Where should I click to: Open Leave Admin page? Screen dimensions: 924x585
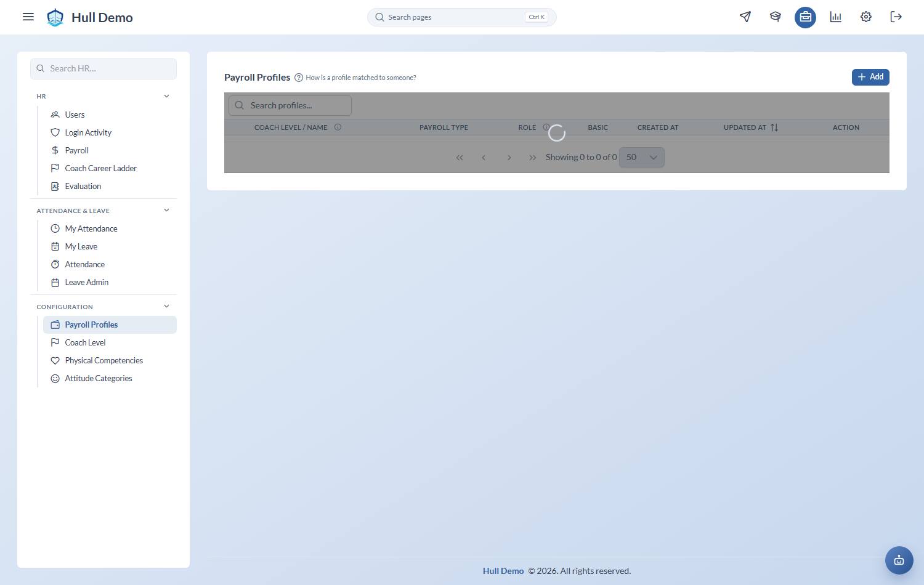pos(110,282)
